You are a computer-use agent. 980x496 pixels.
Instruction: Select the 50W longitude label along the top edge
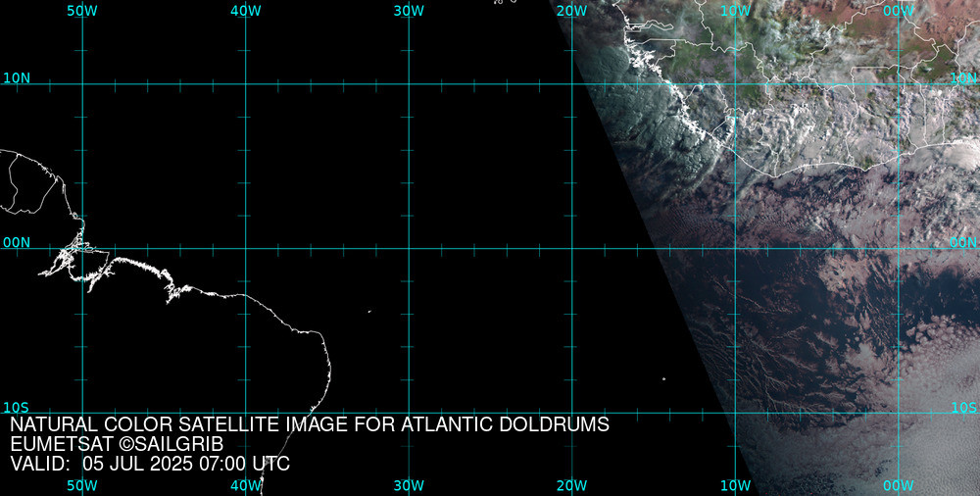(x=82, y=11)
